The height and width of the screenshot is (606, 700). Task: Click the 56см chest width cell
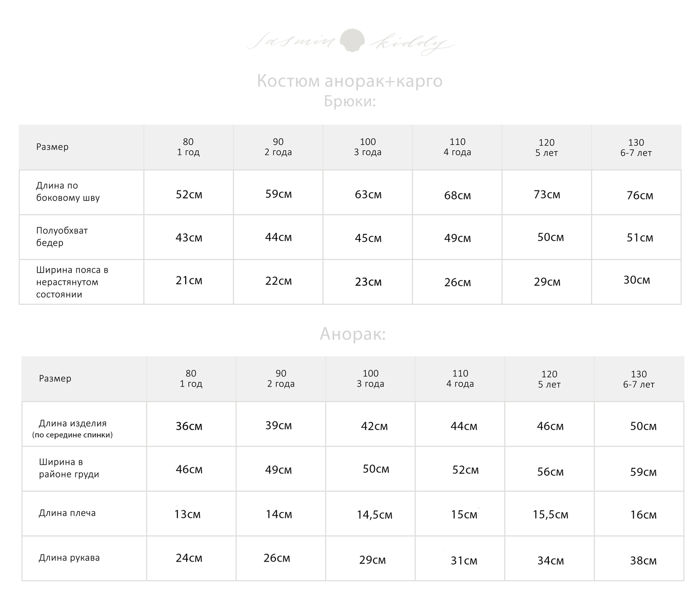tap(550, 472)
